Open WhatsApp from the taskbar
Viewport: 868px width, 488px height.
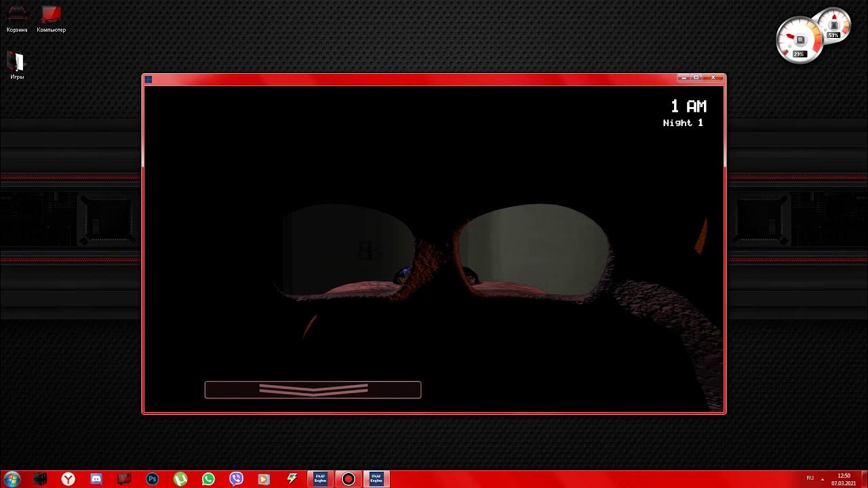pyautogui.click(x=208, y=479)
